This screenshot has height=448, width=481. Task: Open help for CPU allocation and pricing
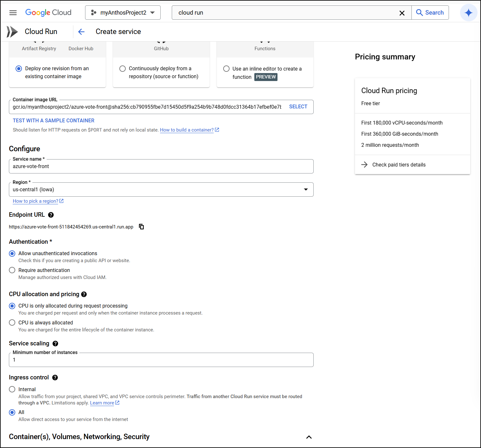click(x=84, y=295)
